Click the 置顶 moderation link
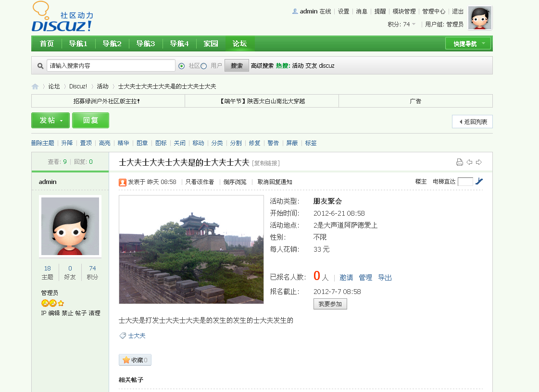The height and width of the screenshot is (392, 539). pyautogui.click(x=86, y=143)
